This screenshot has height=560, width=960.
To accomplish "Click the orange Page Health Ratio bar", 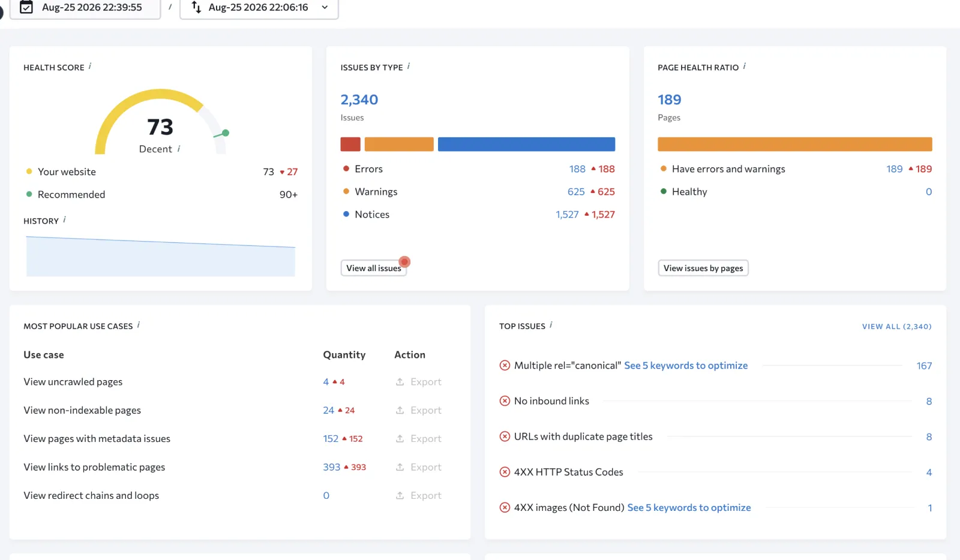I will click(795, 144).
